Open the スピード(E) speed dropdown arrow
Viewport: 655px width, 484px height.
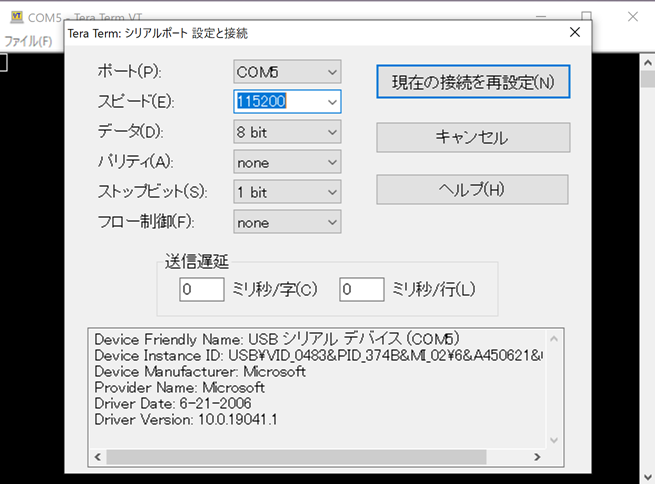tap(333, 102)
